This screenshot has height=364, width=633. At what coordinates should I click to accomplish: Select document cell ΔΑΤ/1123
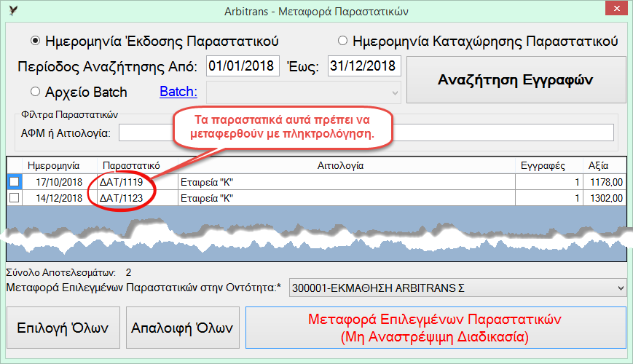(137, 198)
